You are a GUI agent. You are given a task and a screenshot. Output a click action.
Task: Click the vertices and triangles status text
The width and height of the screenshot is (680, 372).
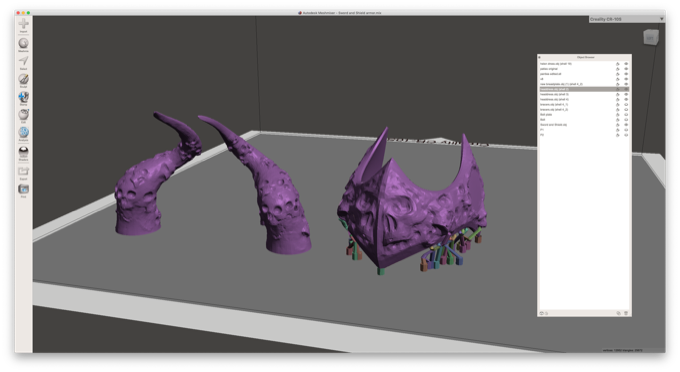tap(623, 350)
